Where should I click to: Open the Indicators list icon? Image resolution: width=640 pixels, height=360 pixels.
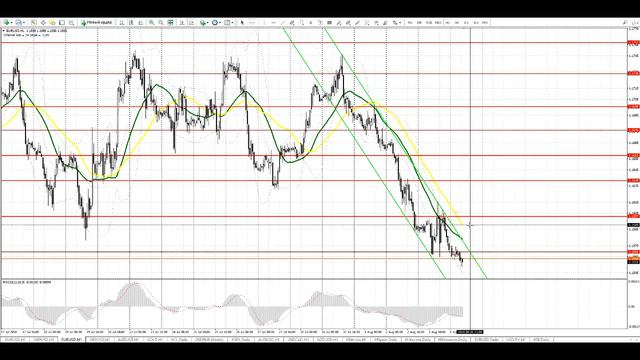(203, 22)
